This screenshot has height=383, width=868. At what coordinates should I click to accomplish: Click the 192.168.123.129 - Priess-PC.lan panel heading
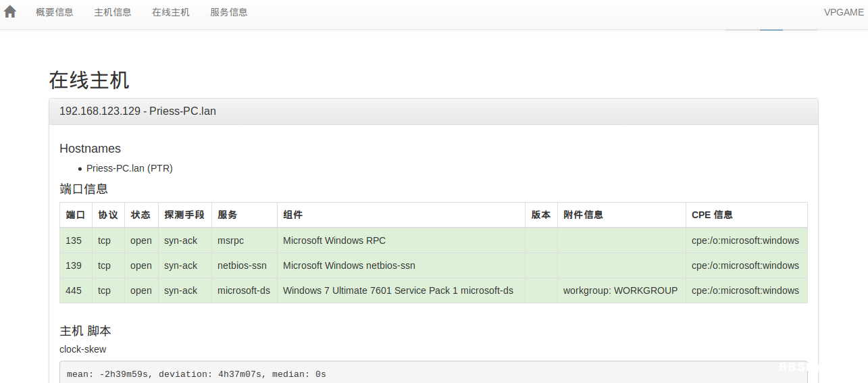(138, 111)
